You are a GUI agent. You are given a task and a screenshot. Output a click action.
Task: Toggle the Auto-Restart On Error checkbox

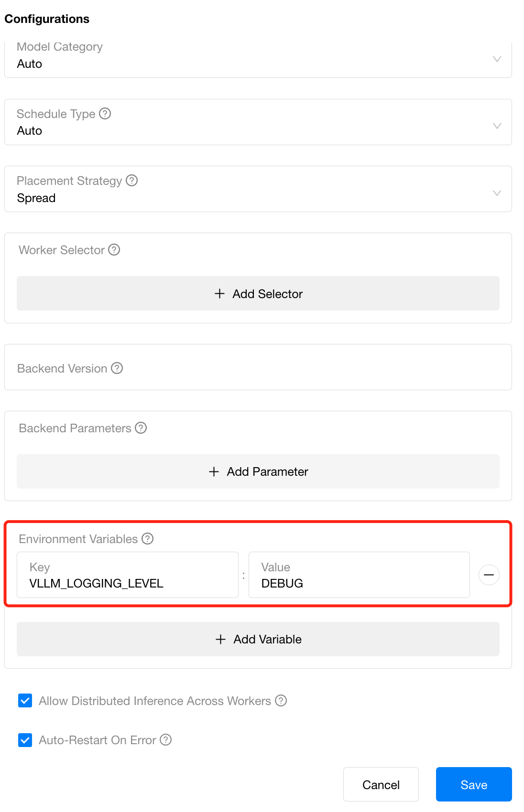coord(25,740)
